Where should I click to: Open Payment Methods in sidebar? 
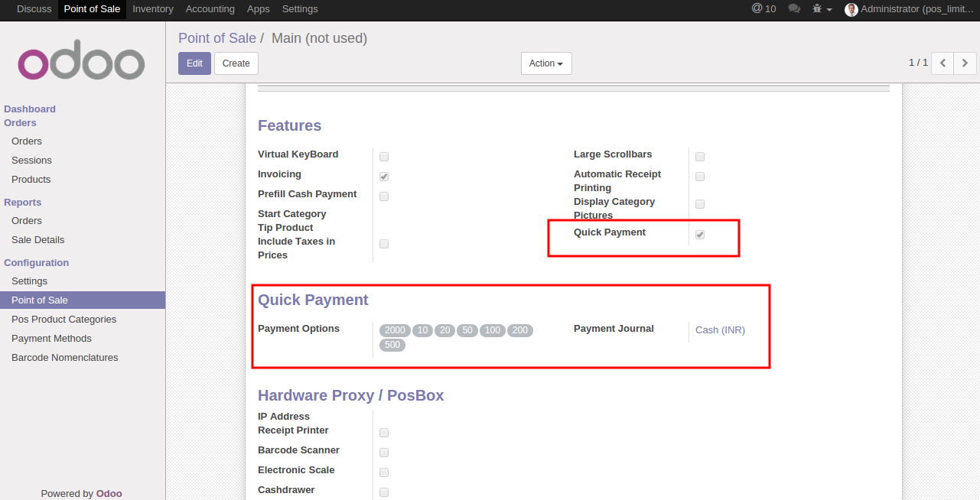tap(51, 339)
